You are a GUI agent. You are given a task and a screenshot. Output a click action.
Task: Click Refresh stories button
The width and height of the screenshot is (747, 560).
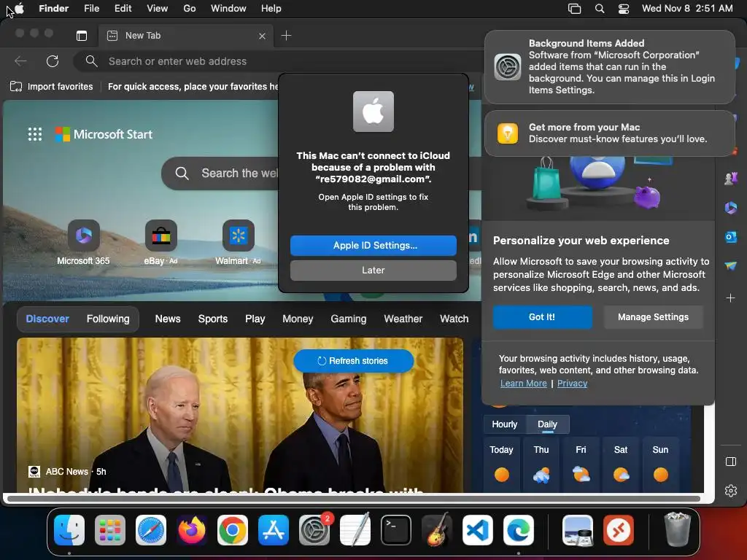pyautogui.click(x=354, y=361)
